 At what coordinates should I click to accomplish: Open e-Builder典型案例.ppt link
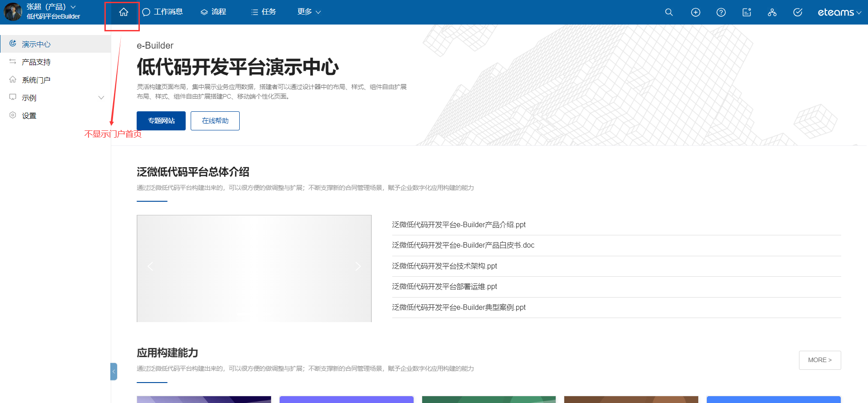[459, 308]
